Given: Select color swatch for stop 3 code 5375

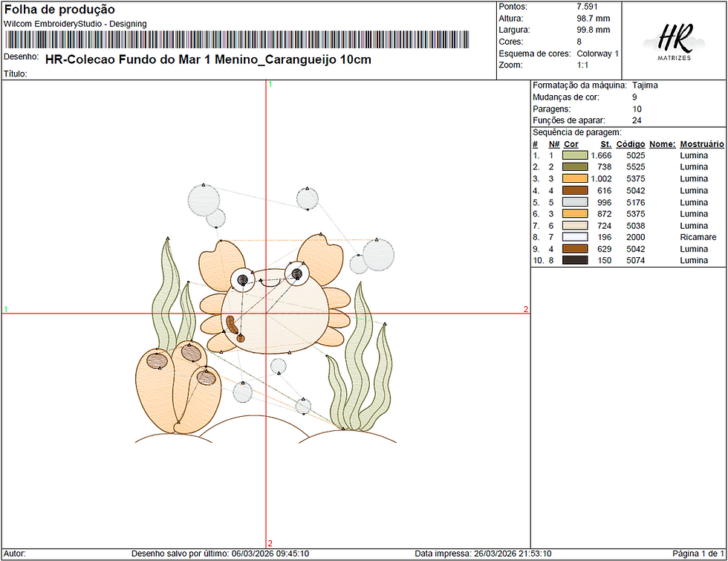Looking at the screenshot, I should (575, 179).
